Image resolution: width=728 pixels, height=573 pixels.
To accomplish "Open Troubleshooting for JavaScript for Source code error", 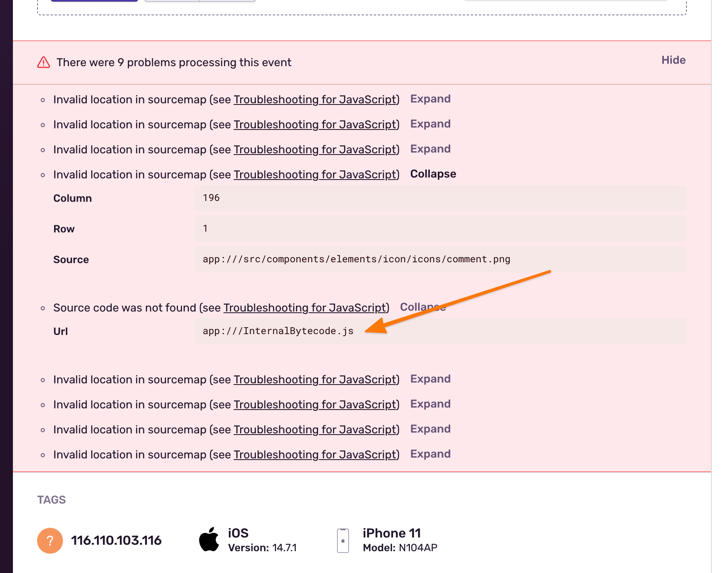I will pyautogui.click(x=305, y=307).
